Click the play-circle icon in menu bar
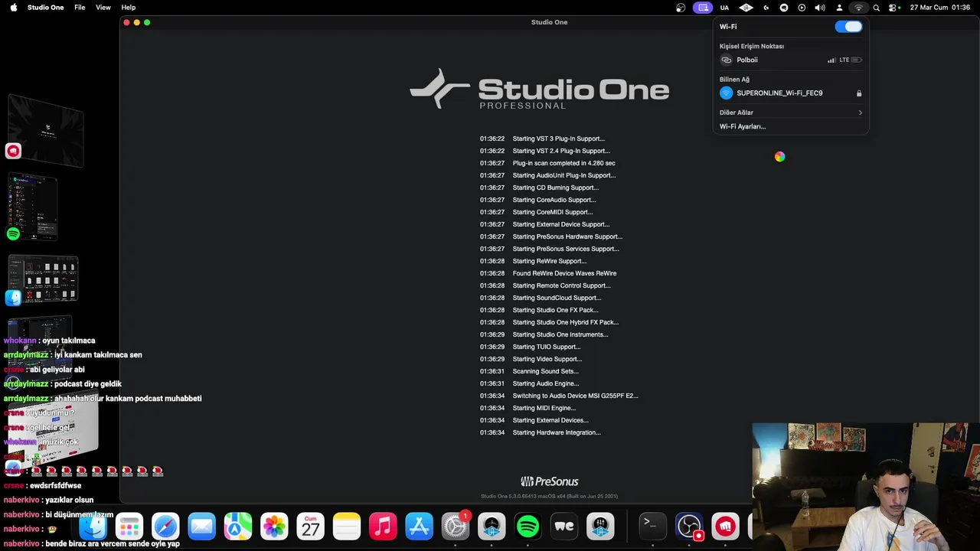Screen dimensions: 980x551 [802, 8]
